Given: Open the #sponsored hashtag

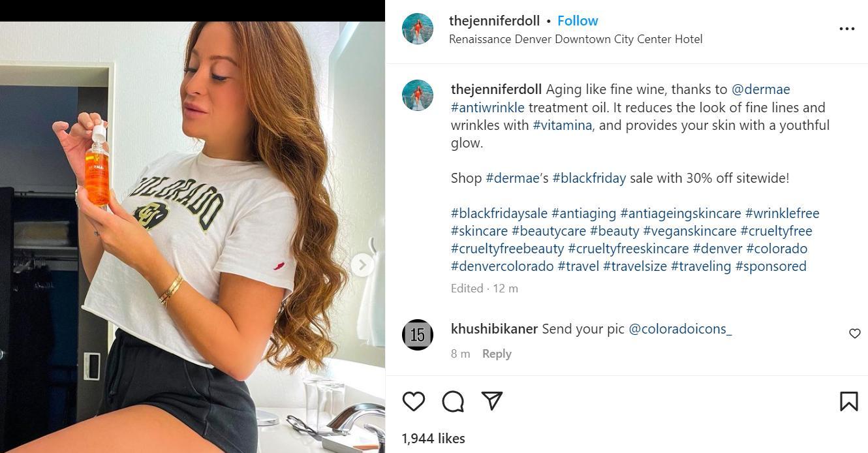Looking at the screenshot, I should click(771, 266).
